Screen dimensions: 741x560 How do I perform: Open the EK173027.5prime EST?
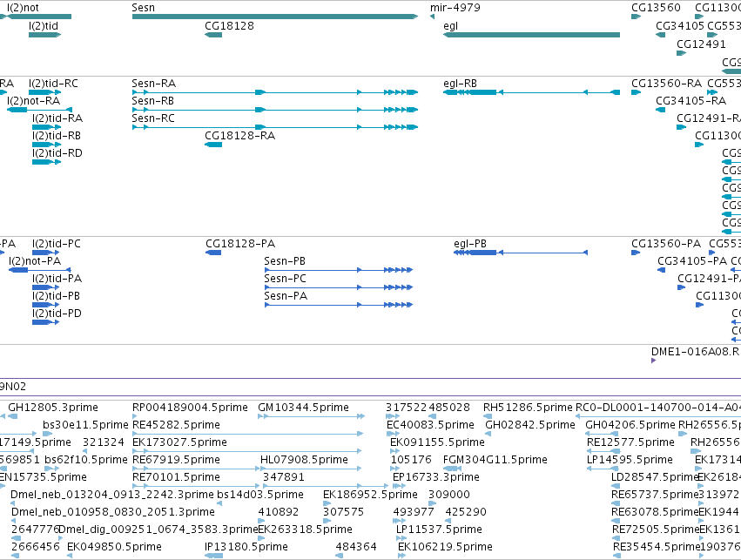(x=246, y=451)
